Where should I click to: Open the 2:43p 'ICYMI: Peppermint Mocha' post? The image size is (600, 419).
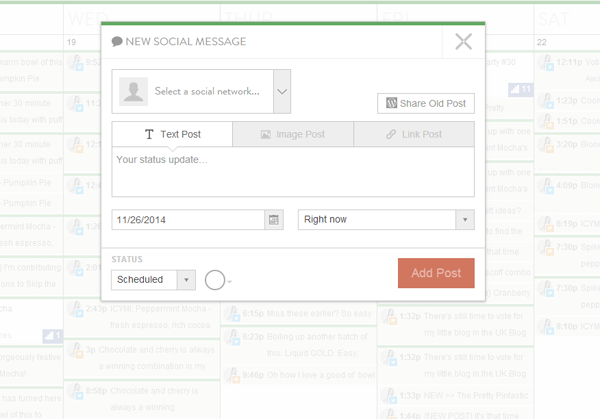pyautogui.click(x=142, y=317)
